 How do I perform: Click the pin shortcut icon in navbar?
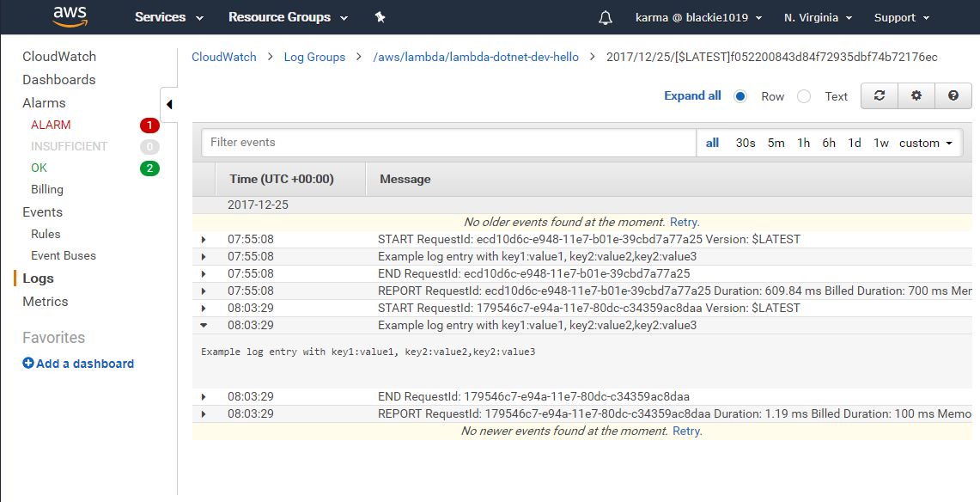point(380,17)
